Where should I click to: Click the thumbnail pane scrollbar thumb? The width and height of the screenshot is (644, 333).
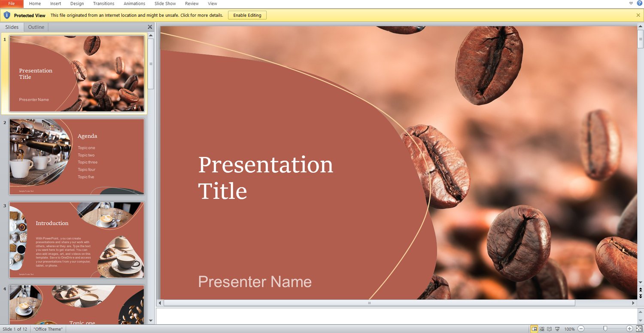click(x=151, y=64)
